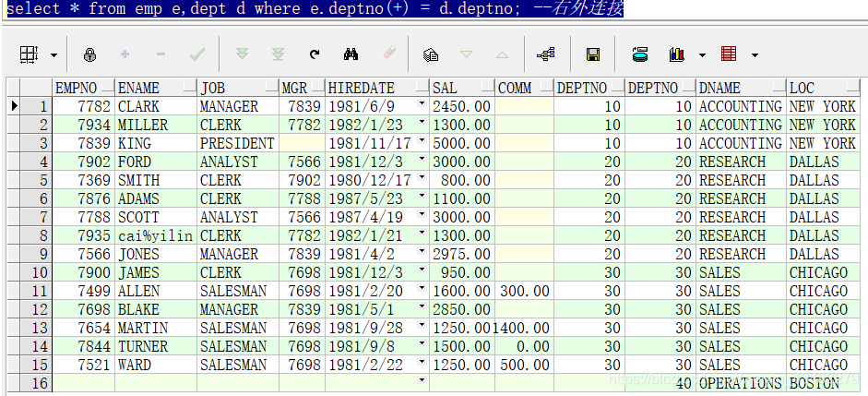This screenshot has width=868, height=396.
Task: Select the PRESIDENT job cell
Action: pos(238,143)
